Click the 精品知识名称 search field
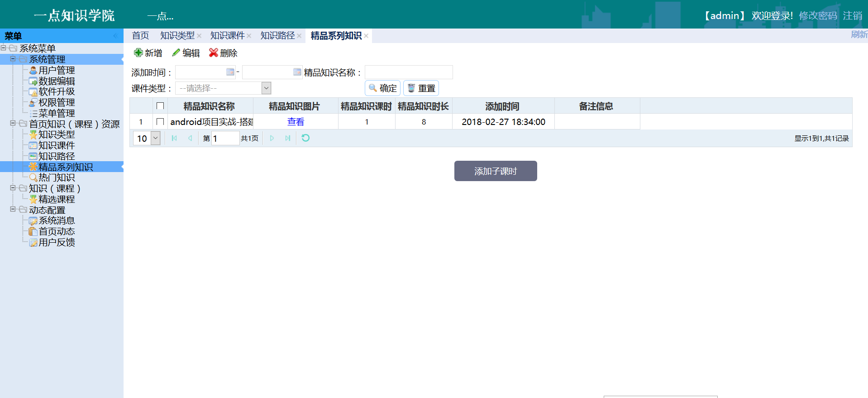Screen dimensions: 868x398 (408, 72)
